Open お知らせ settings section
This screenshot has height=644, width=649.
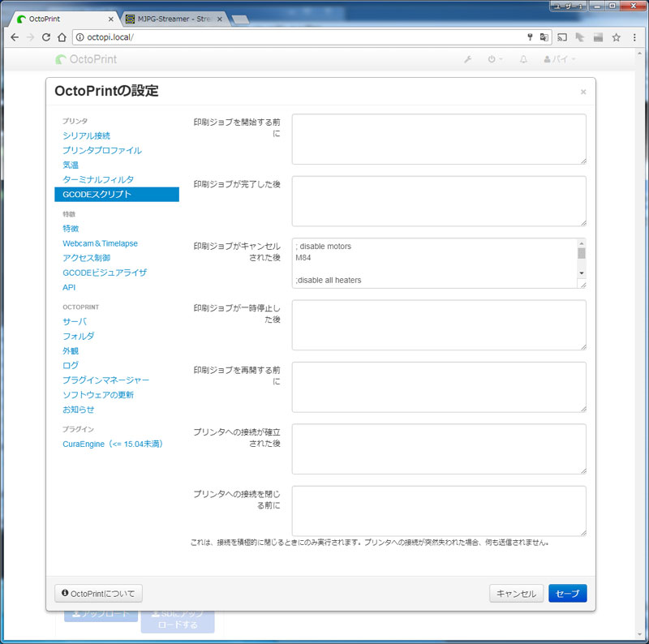[78, 410]
